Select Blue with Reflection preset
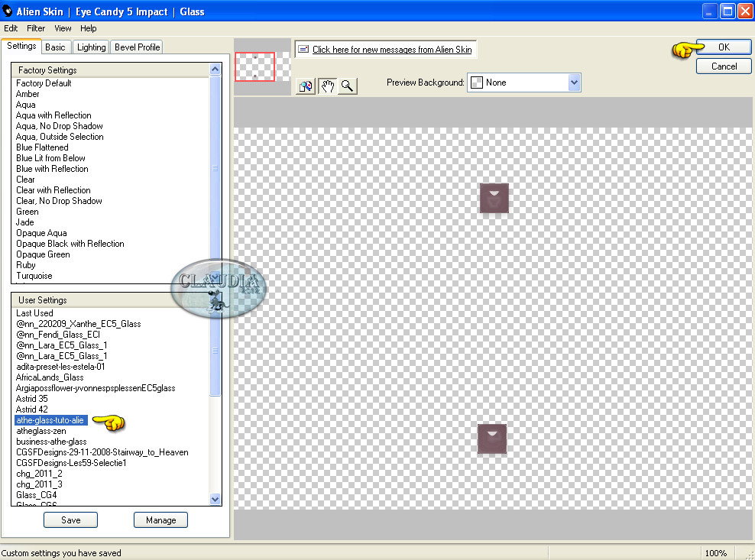The height and width of the screenshot is (560, 755). tap(52, 169)
